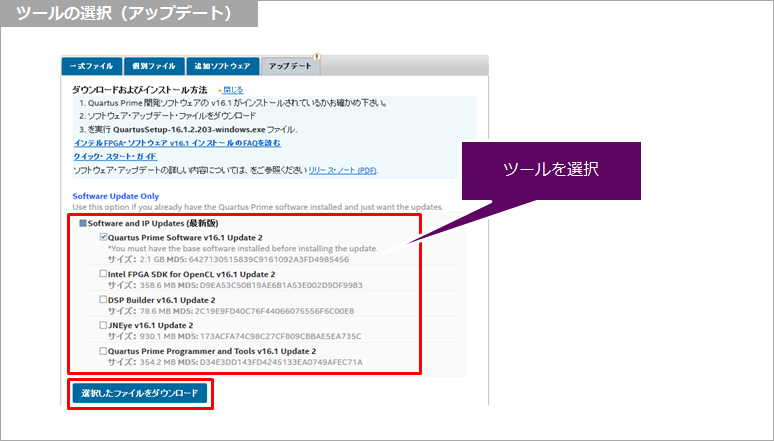Open the 一式ファイル tab
The width and height of the screenshot is (774, 441).
91,66
